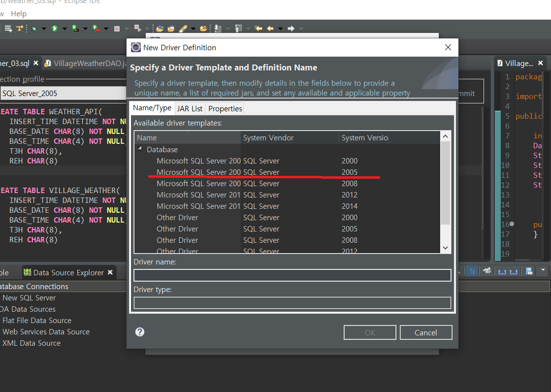Select Microsoft SQL Server 2014 driver template
The height and width of the screenshot is (392, 551).
[x=287, y=206]
